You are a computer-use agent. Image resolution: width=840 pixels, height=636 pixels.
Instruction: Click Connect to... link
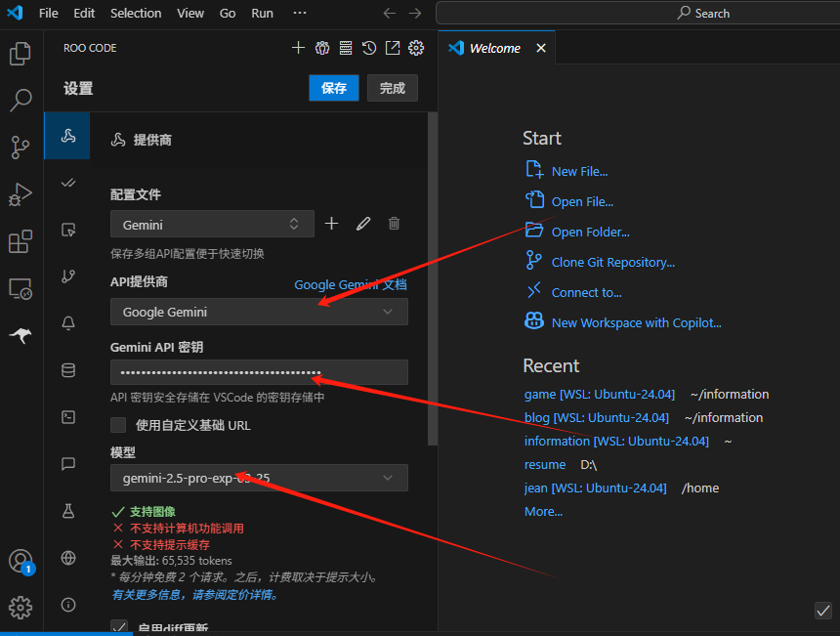[x=587, y=292]
